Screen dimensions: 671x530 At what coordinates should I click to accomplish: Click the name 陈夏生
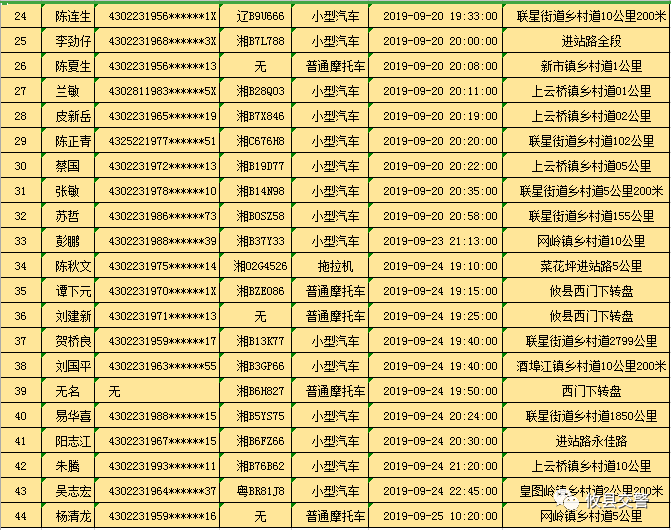pos(73,66)
